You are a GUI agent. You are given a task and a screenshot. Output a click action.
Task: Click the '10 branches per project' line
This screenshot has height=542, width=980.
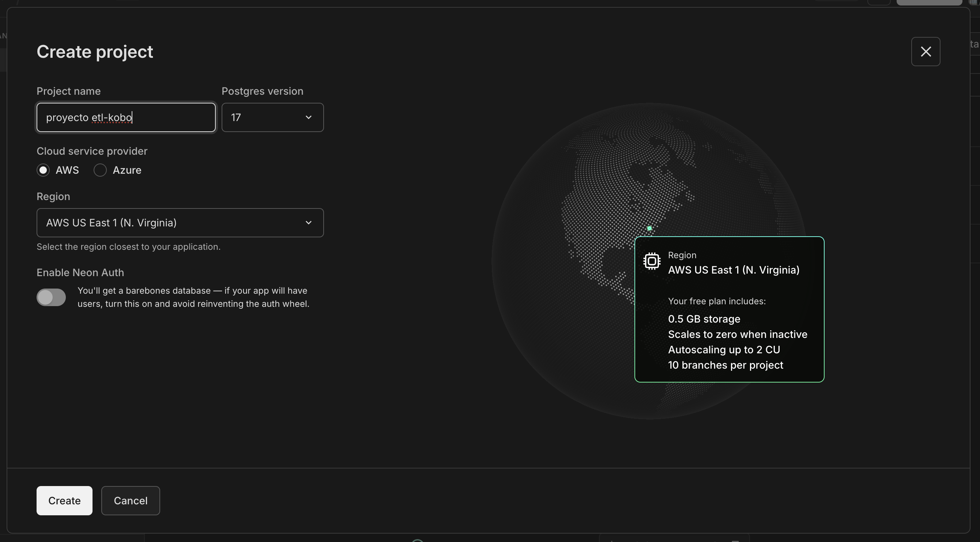725,365
